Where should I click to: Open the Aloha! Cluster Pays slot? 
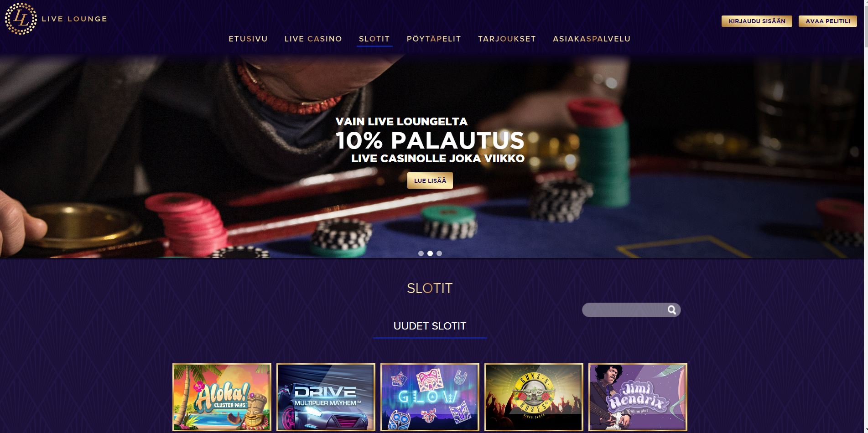pos(222,397)
